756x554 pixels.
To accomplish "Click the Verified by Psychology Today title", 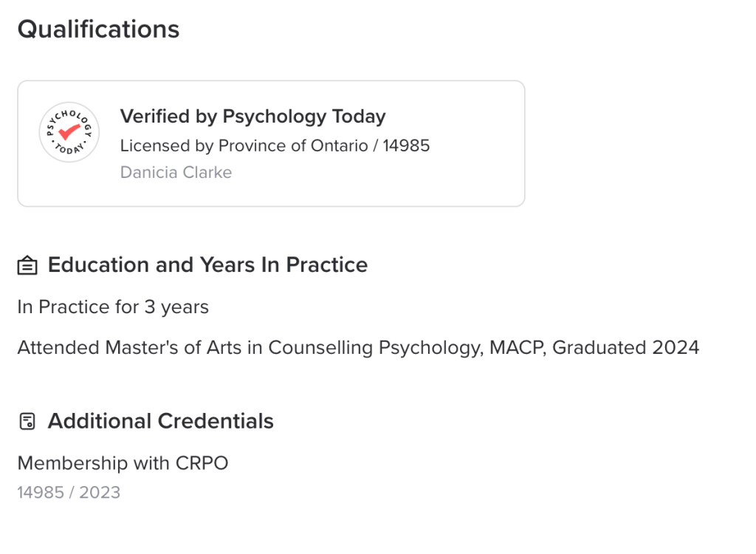I will [252, 117].
